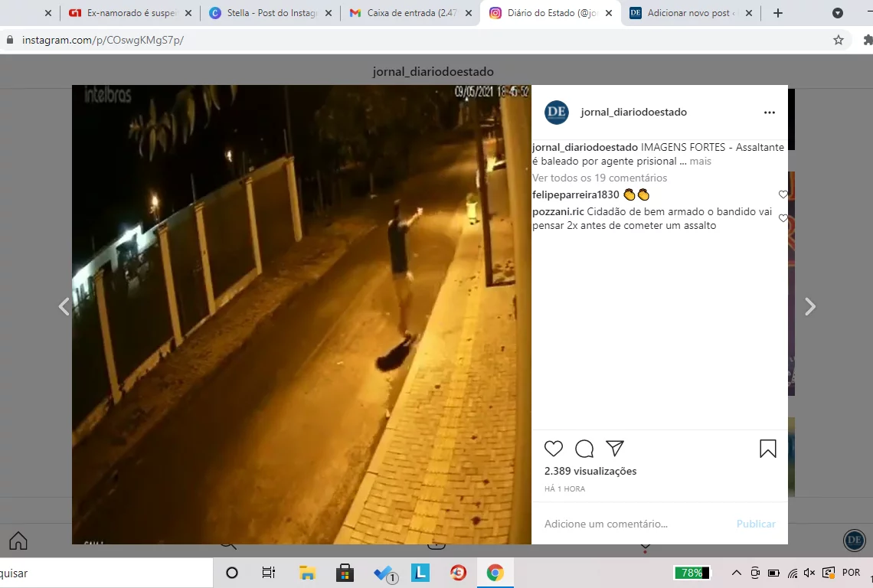Go to the previous post arrow
This screenshot has width=873, height=588.
(x=64, y=306)
